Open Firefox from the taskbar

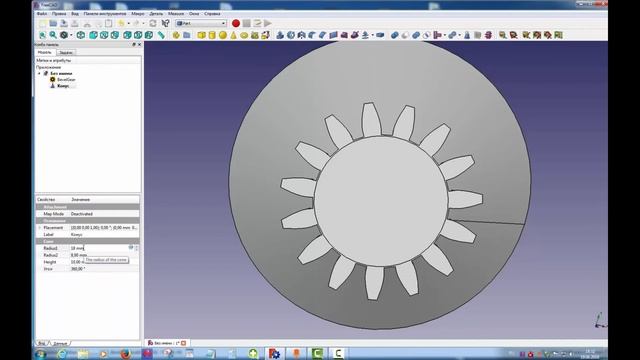point(125,353)
